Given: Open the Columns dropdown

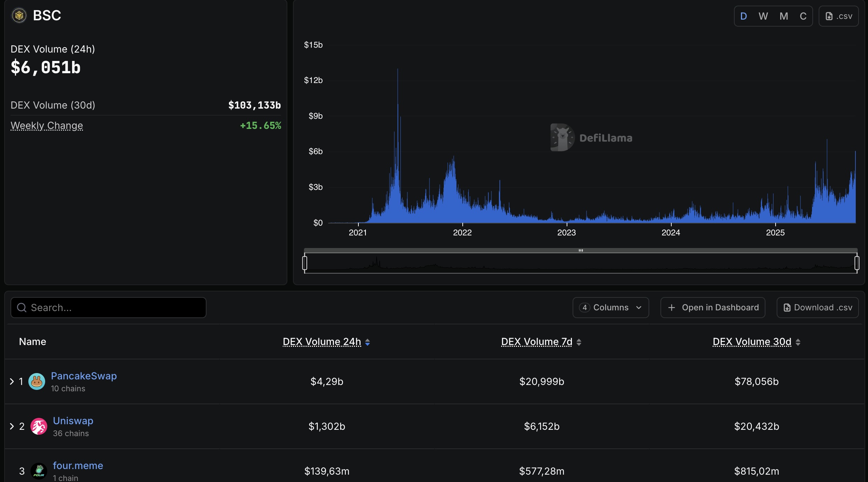Looking at the screenshot, I should (x=611, y=308).
